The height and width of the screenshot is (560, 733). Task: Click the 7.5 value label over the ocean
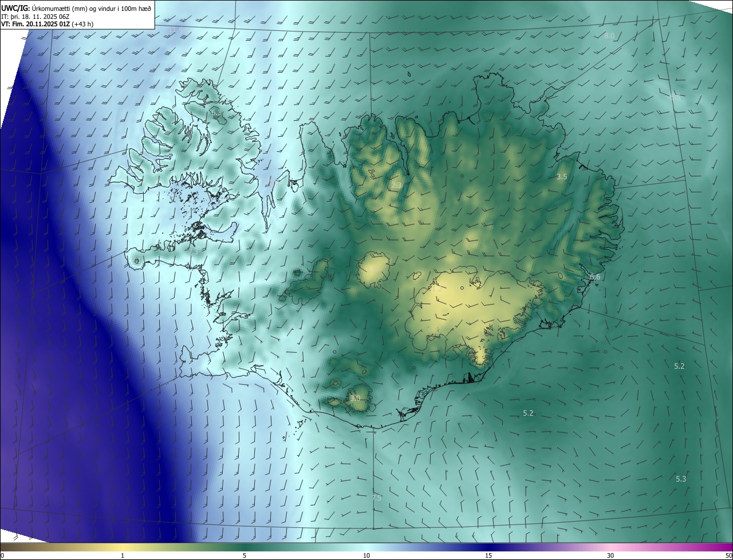coord(376,498)
